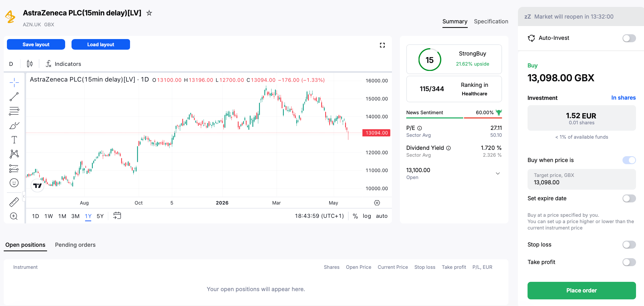Click the 13094.00 current price label

pyautogui.click(x=377, y=133)
